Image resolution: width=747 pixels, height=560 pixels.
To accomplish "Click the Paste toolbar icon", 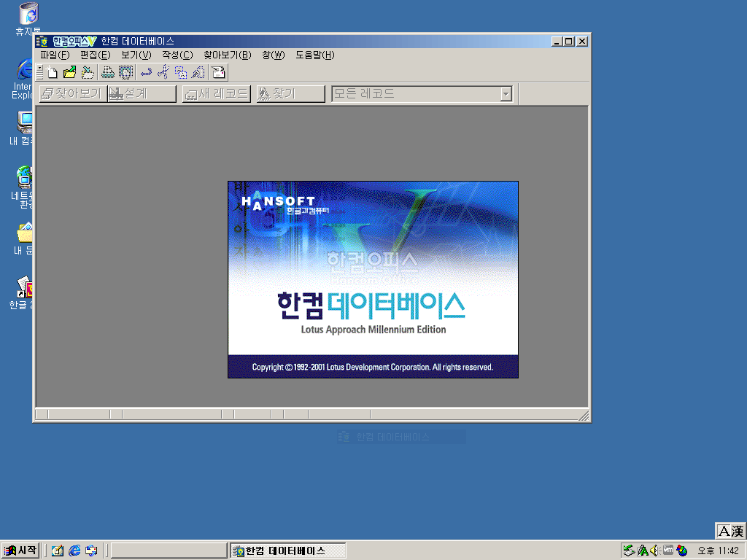I will pos(198,72).
